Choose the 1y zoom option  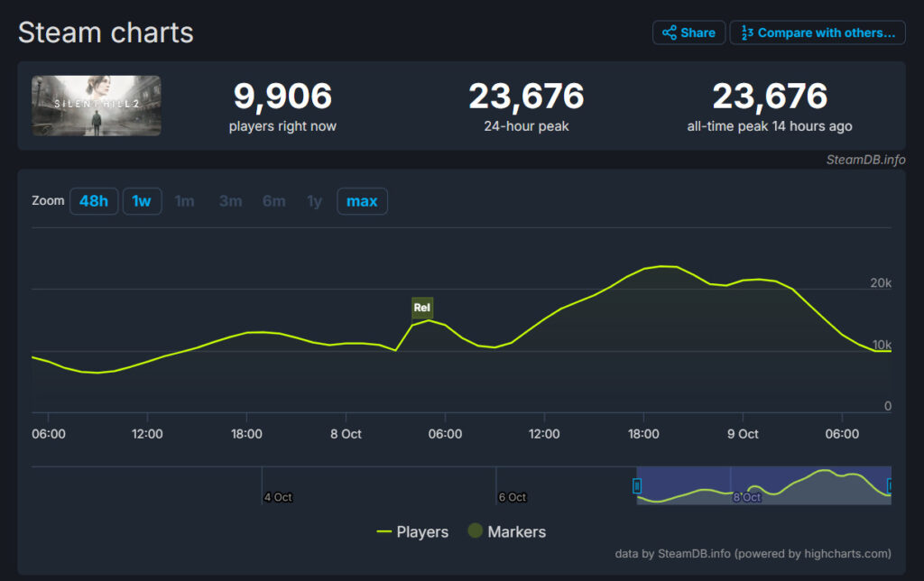click(x=314, y=201)
